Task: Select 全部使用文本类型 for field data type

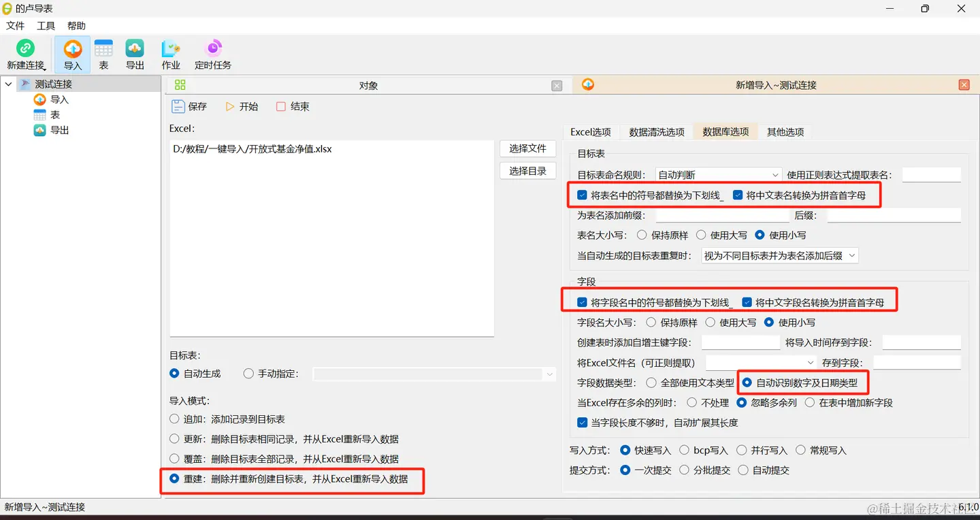Action: pyautogui.click(x=651, y=383)
